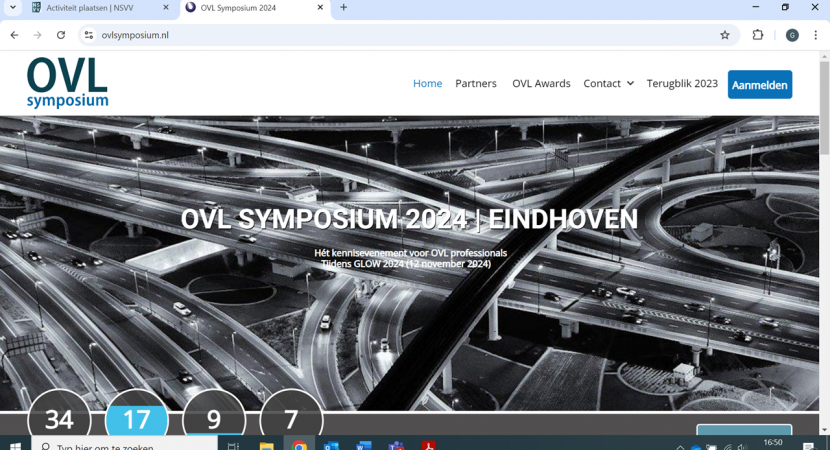Viewport: 830px width, 450px height.
Task: Open Terugblik 2023 in the navigation
Action: pos(682,84)
